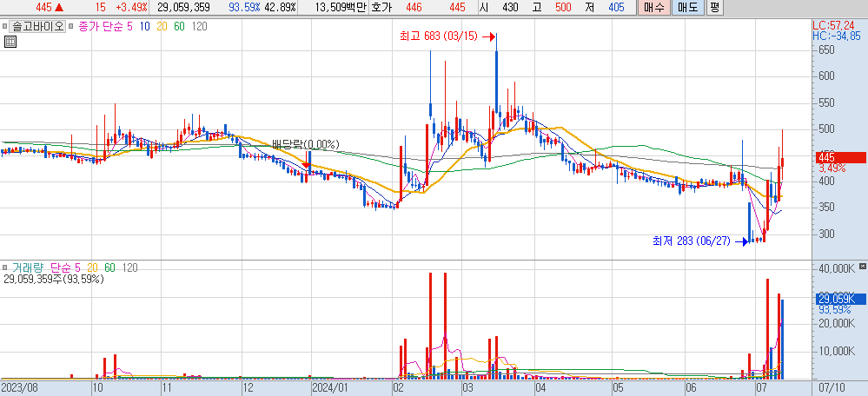
Task: Select the blue 10-day moving average legend
Action: coord(145,26)
